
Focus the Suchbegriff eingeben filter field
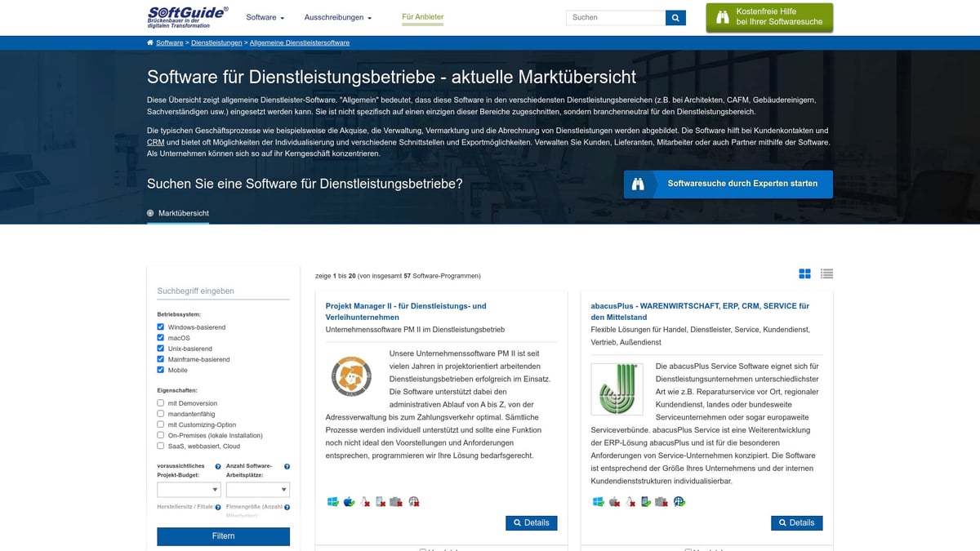(223, 291)
